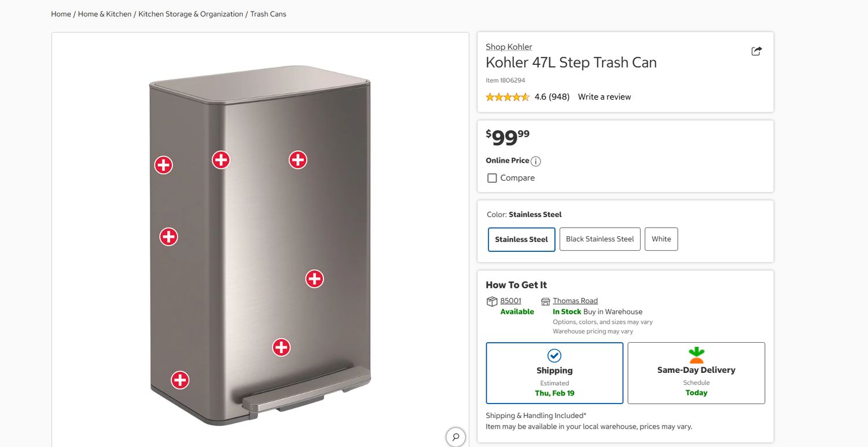Click the star rating icons showing 4.6
Image resolution: width=868 pixels, height=447 pixels.
507,97
